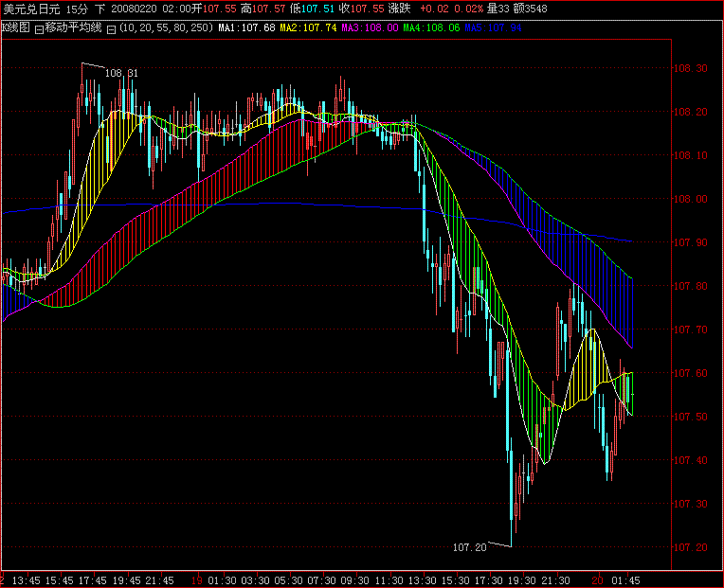Click 15:45 on the time axis
This screenshot has height=588, width=724.
click(60, 580)
